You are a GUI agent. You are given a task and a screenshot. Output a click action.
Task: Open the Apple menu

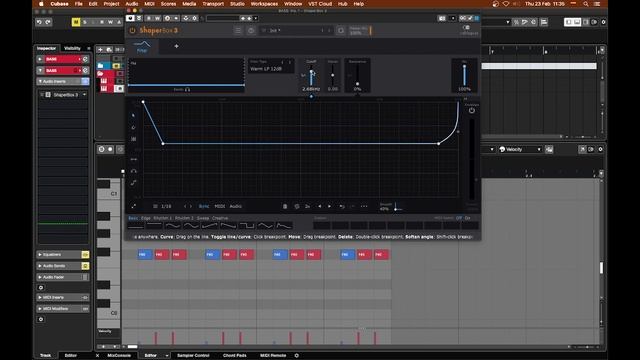(41, 4)
